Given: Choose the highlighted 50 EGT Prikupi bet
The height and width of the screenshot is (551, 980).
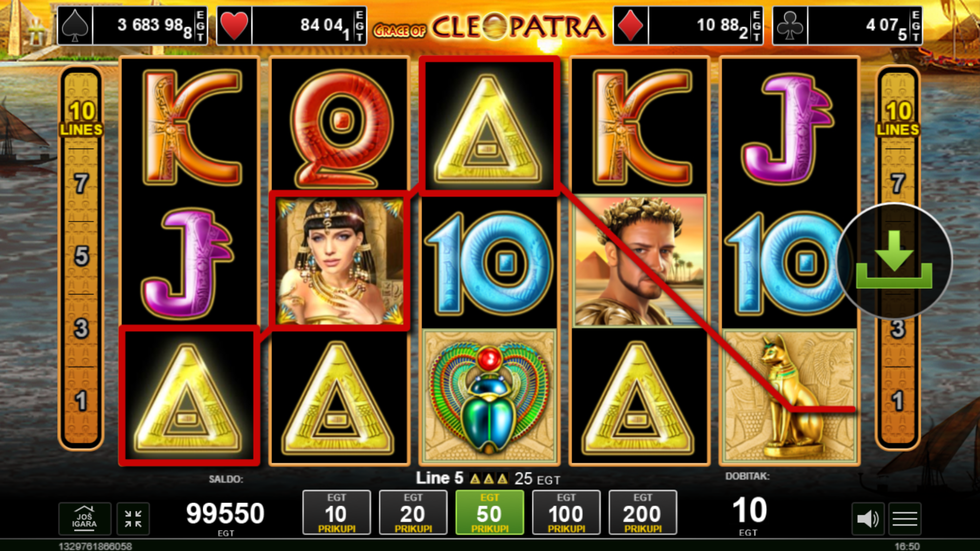Looking at the screenshot, I should coord(489,513).
